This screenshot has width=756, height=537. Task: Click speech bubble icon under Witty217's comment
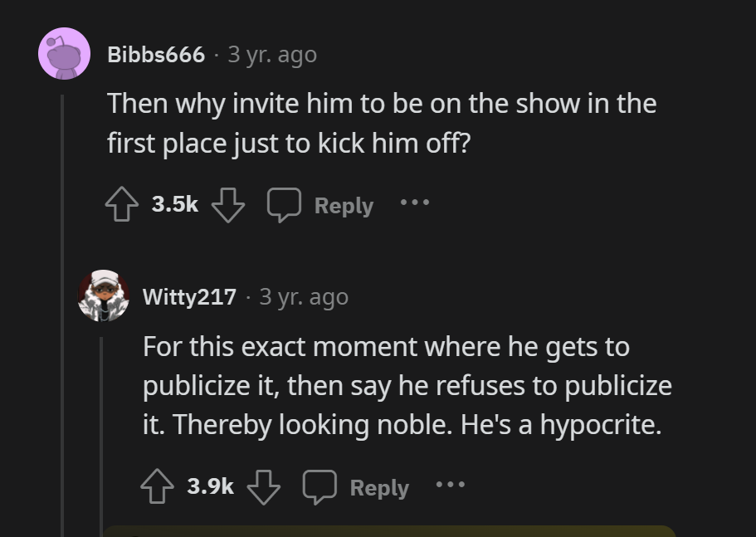pos(319,487)
